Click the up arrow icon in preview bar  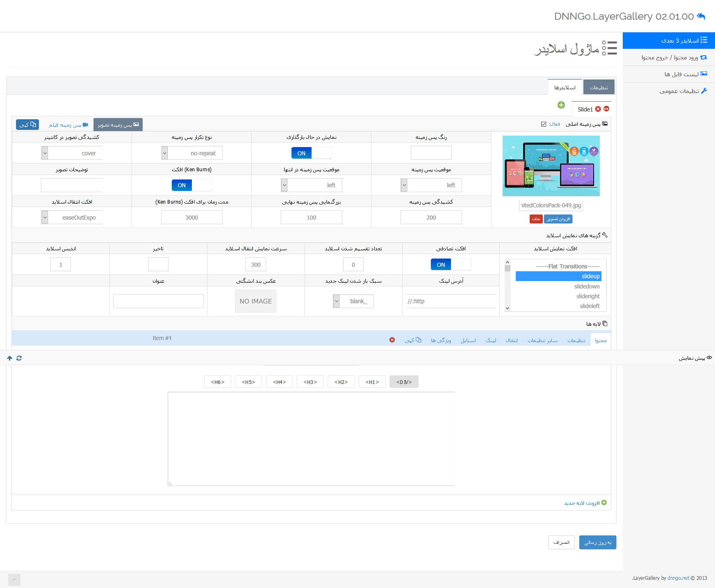(x=10, y=358)
